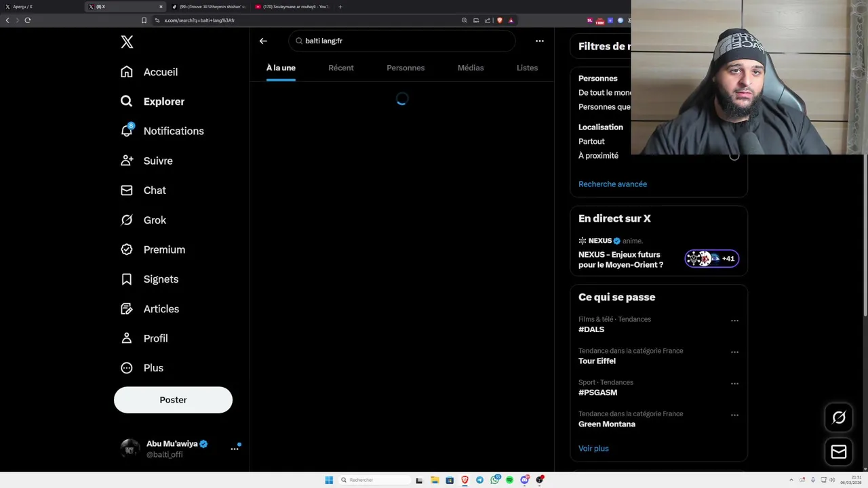
Task: Switch to the Récent tab
Action: [x=341, y=68]
